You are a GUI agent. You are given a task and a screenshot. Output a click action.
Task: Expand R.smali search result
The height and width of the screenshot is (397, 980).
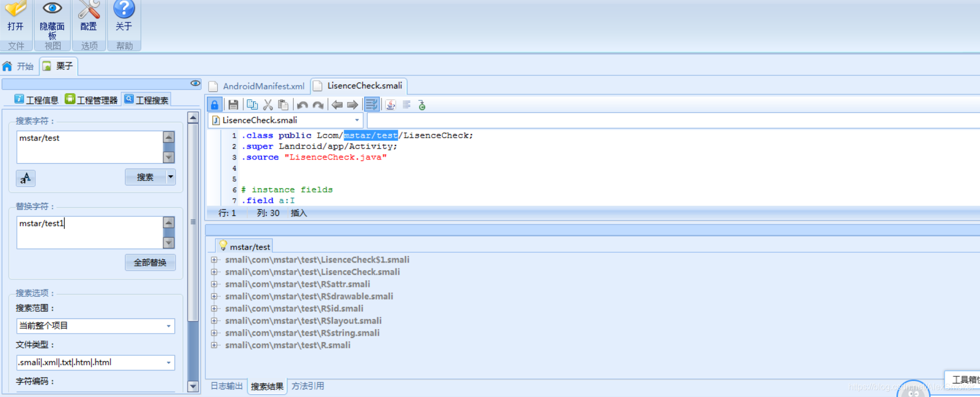click(215, 345)
